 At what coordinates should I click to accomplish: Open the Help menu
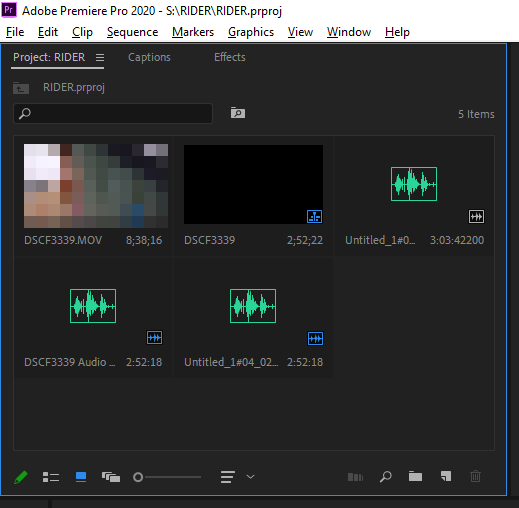click(x=397, y=32)
